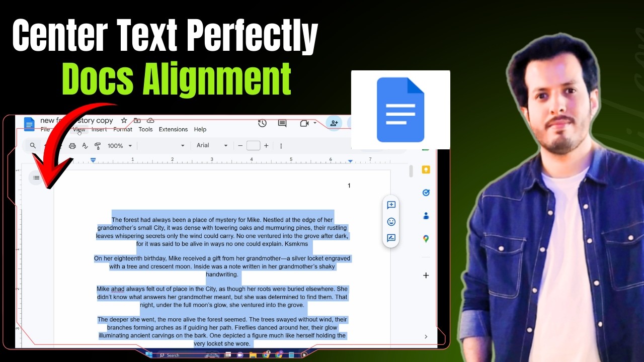
Task: Check the cloud save status icon
Action: [150, 121]
